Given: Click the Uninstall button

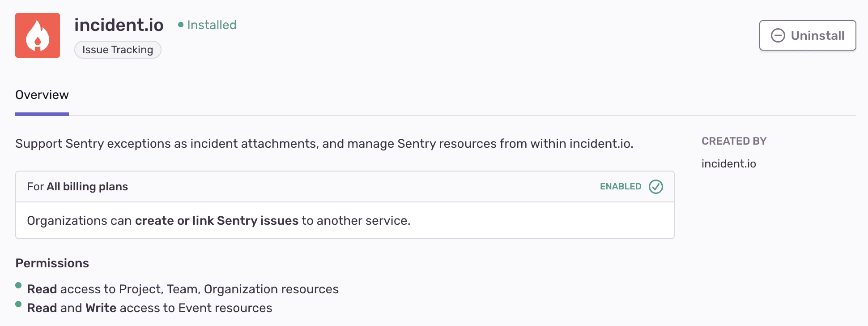Looking at the screenshot, I should coord(808,35).
